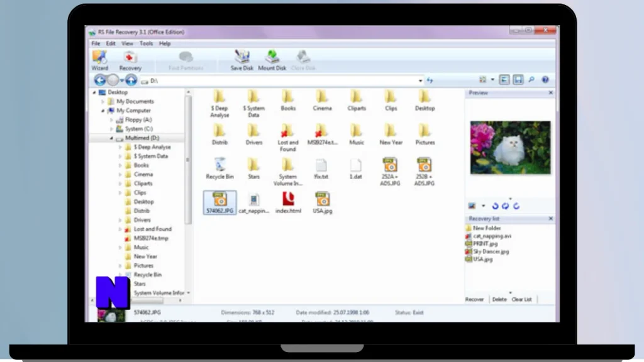Viewport: 644px width, 362px height.
Task: Close the Preview panel
Action: [551, 93]
